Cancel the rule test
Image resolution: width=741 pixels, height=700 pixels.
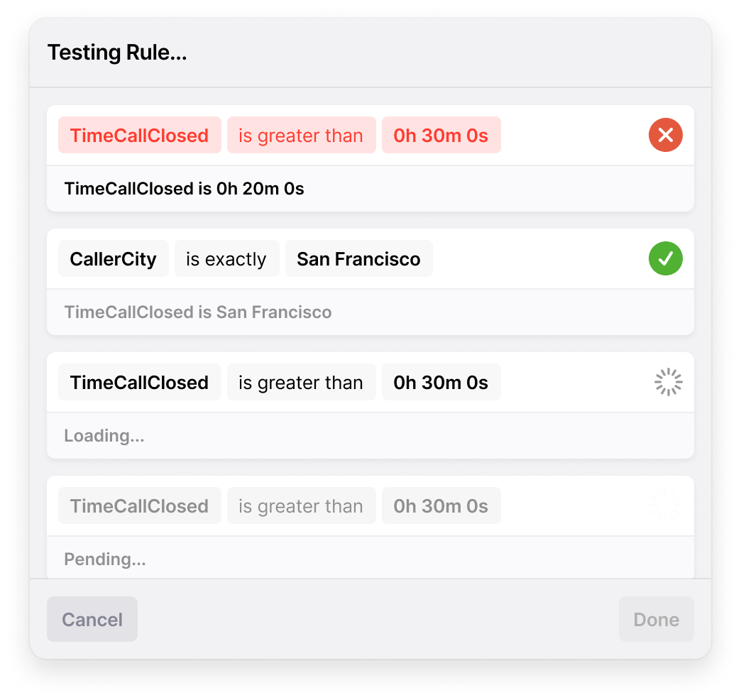pyautogui.click(x=92, y=619)
